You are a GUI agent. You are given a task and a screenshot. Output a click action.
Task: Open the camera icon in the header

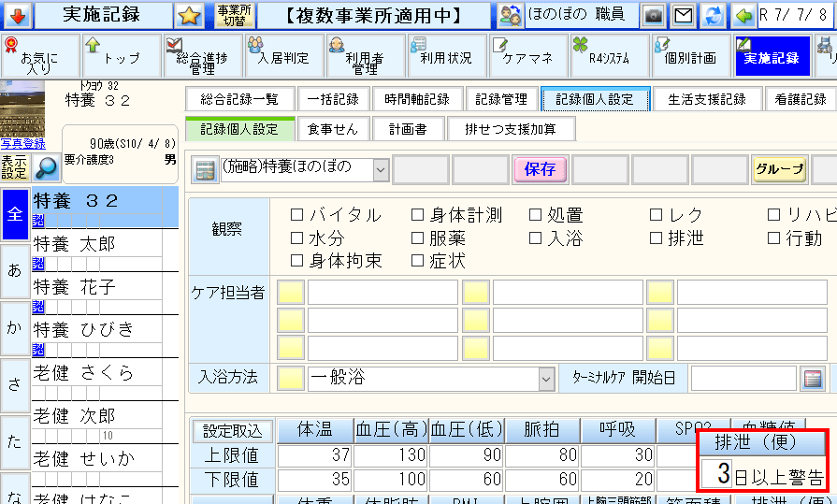pos(652,15)
